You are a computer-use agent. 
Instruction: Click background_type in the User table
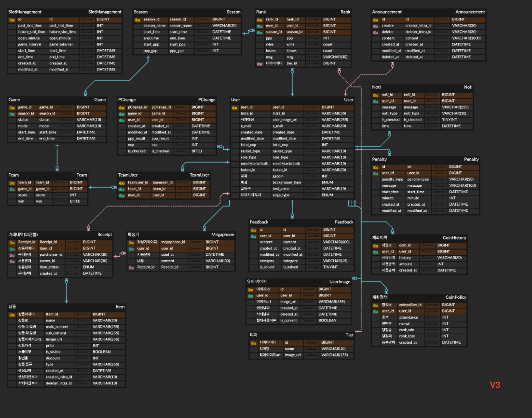coord(287,182)
